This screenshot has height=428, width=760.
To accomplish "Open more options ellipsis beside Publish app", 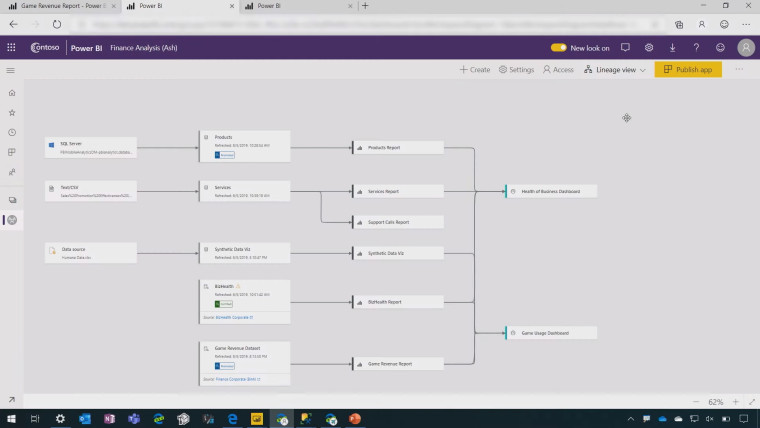I will 739,69.
